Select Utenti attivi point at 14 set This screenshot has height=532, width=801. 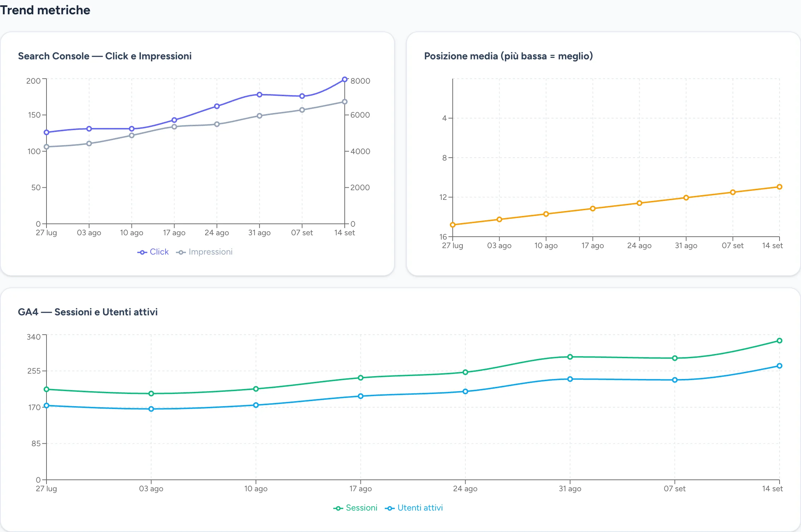coord(780,366)
